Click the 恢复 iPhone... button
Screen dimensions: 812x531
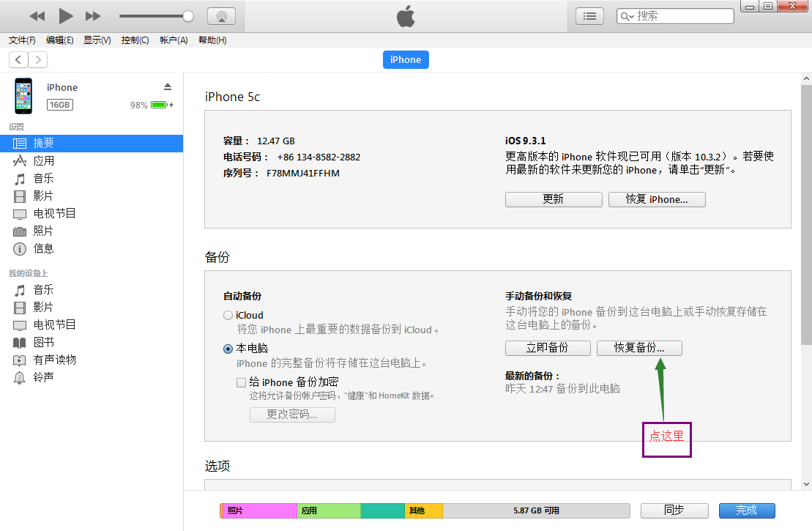click(x=657, y=199)
